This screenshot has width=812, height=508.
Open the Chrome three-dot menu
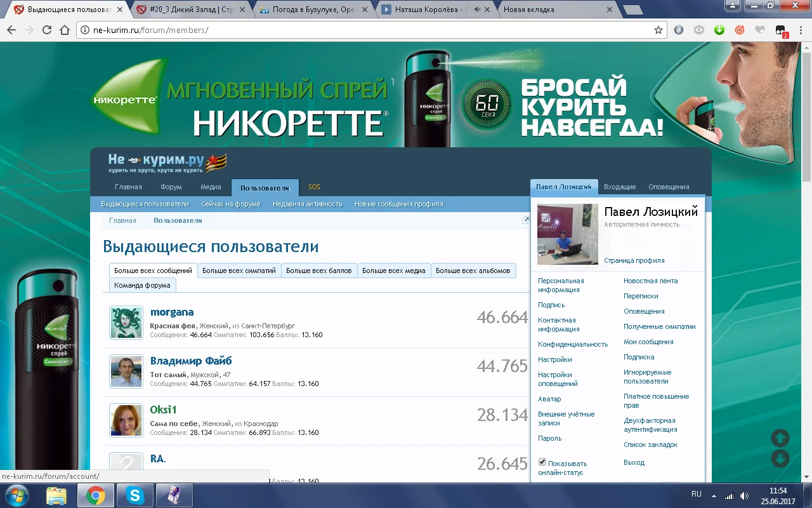point(801,30)
